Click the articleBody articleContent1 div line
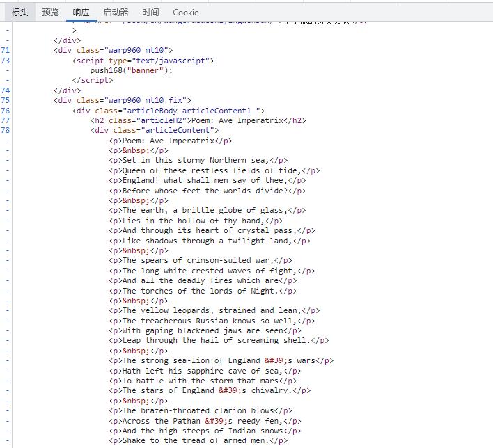Image resolution: width=493 pixels, height=448 pixels. [169, 111]
